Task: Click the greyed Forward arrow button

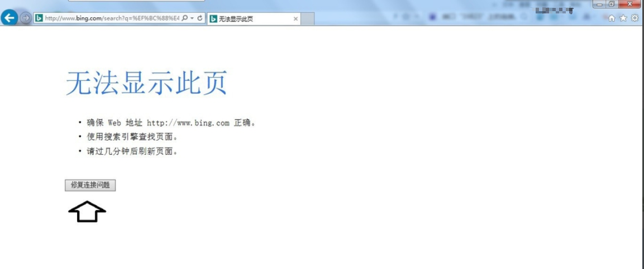Action: (x=26, y=18)
